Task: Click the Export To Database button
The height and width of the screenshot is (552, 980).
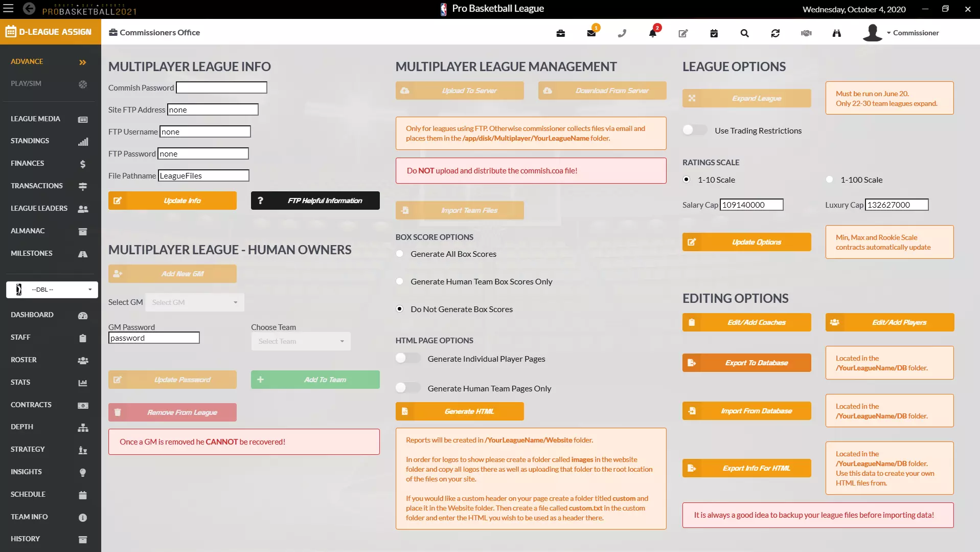Action: (x=746, y=363)
